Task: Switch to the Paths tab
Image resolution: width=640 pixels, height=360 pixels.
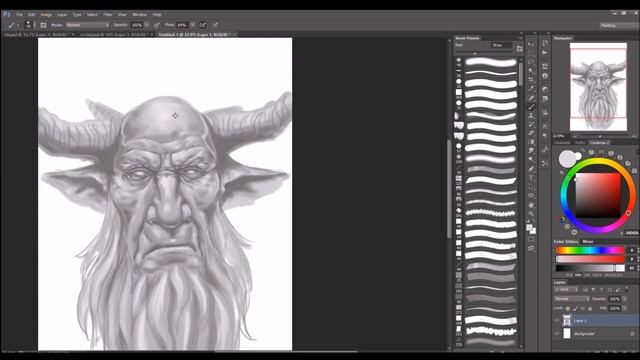Action: pyautogui.click(x=580, y=142)
